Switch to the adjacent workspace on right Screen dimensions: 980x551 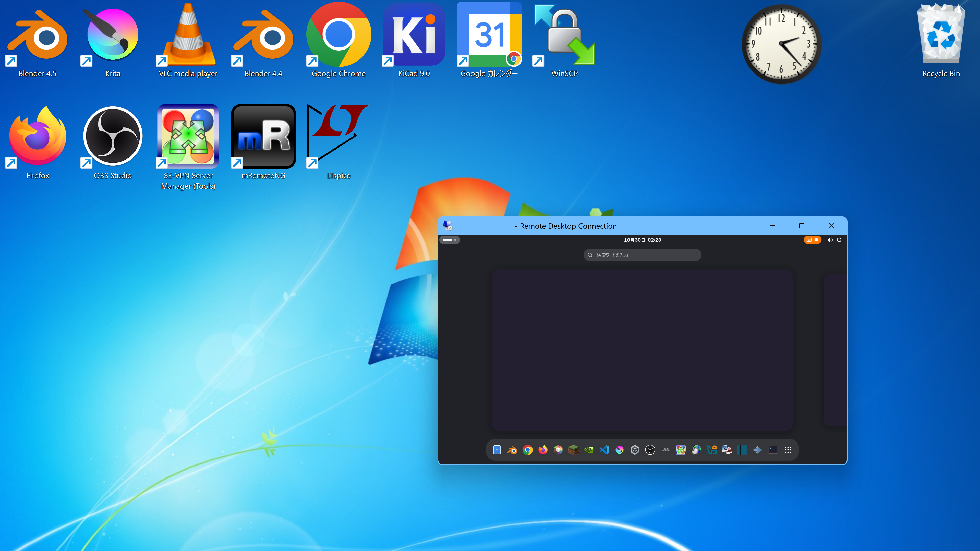[835, 350]
